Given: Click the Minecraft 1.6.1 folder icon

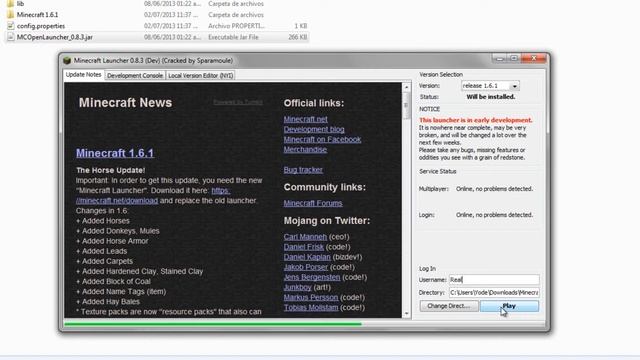Looking at the screenshot, I should tap(11, 15).
